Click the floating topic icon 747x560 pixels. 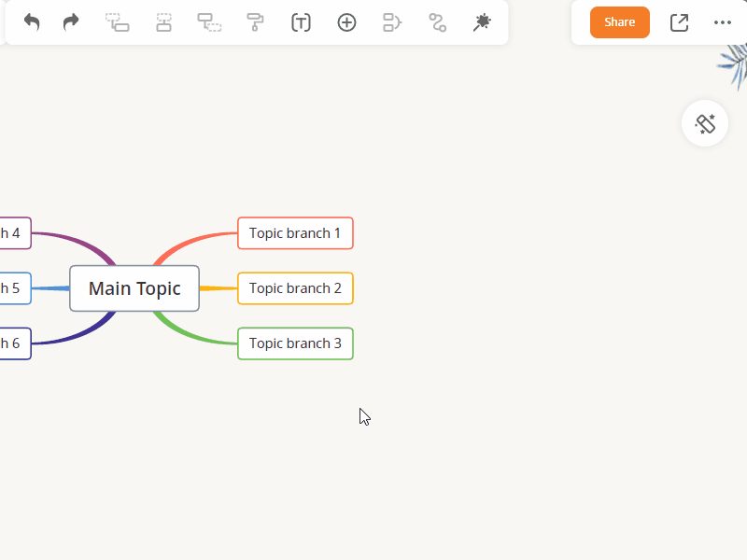tap(209, 22)
